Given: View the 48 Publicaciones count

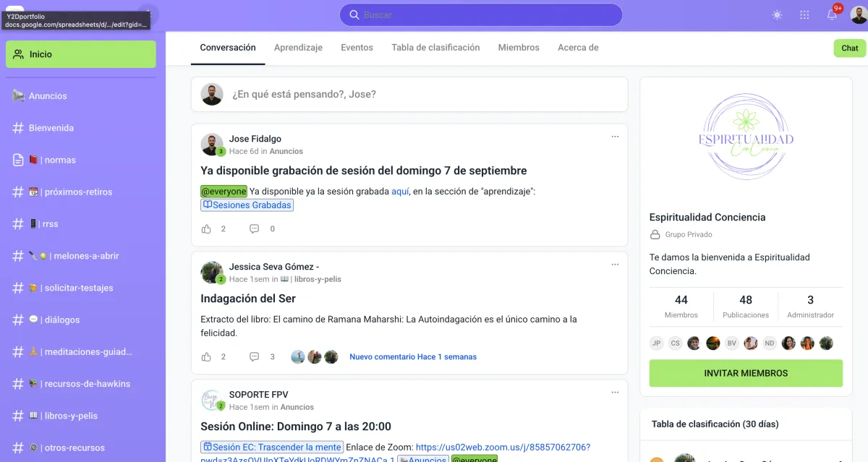Looking at the screenshot, I should (746, 307).
